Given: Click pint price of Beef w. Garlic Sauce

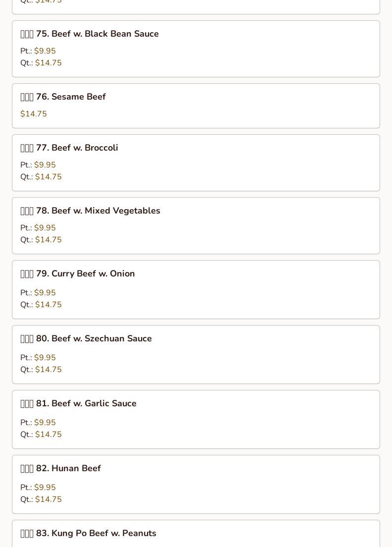Looking at the screenshot, I should point(45,423).
